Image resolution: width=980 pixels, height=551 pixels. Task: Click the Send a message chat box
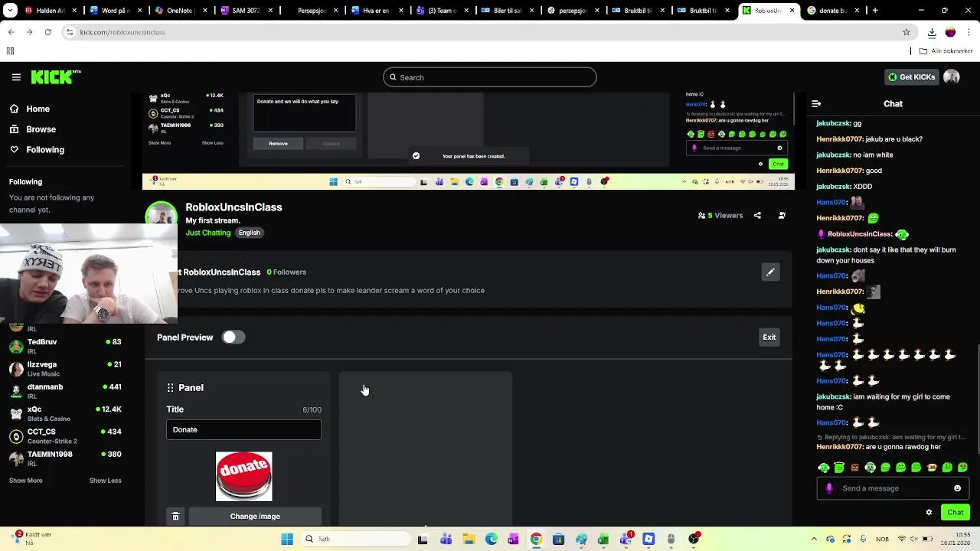tap(893, 488)
